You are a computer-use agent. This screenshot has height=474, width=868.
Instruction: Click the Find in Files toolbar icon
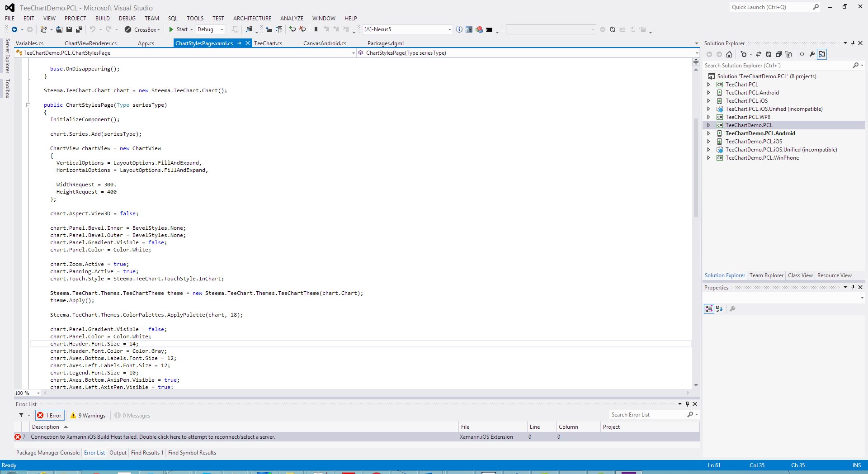pyautogui.click(x=249, y=29)
